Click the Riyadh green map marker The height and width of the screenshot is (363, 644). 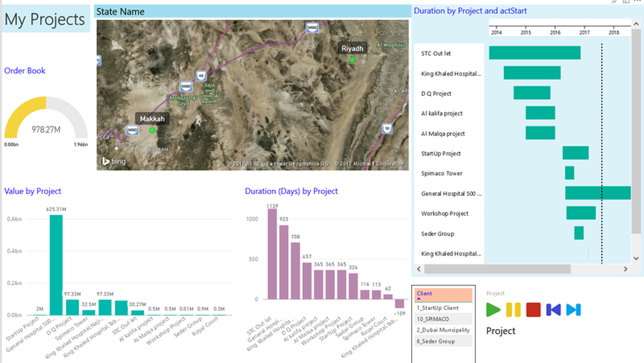352,59
